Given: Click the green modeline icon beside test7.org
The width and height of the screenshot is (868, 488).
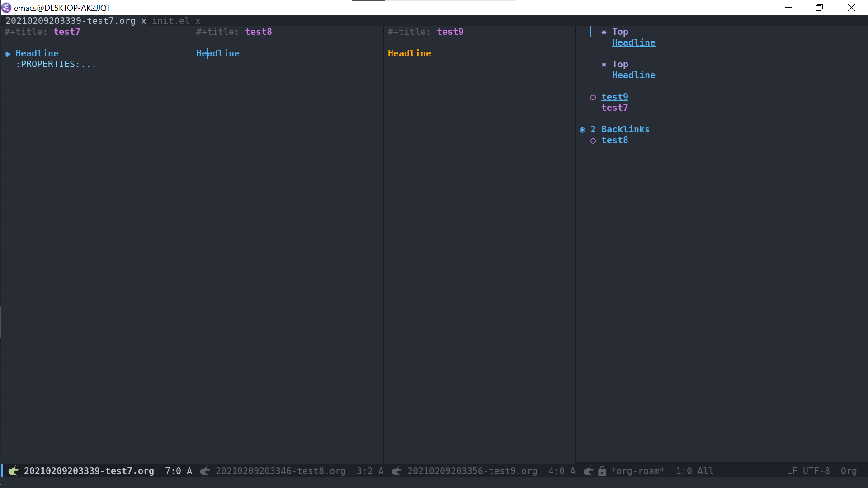Looking at the screenshot, I should click(x=13, y=471).
